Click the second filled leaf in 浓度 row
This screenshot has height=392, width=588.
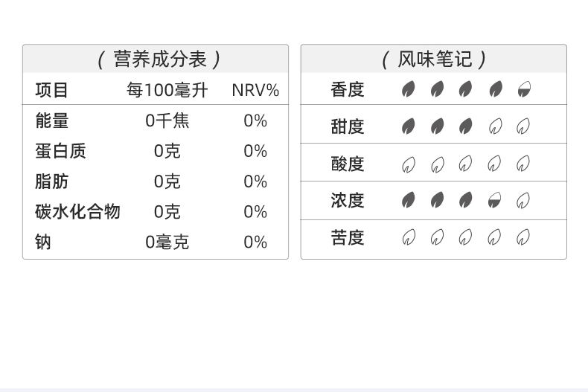[x=437, y=200]
